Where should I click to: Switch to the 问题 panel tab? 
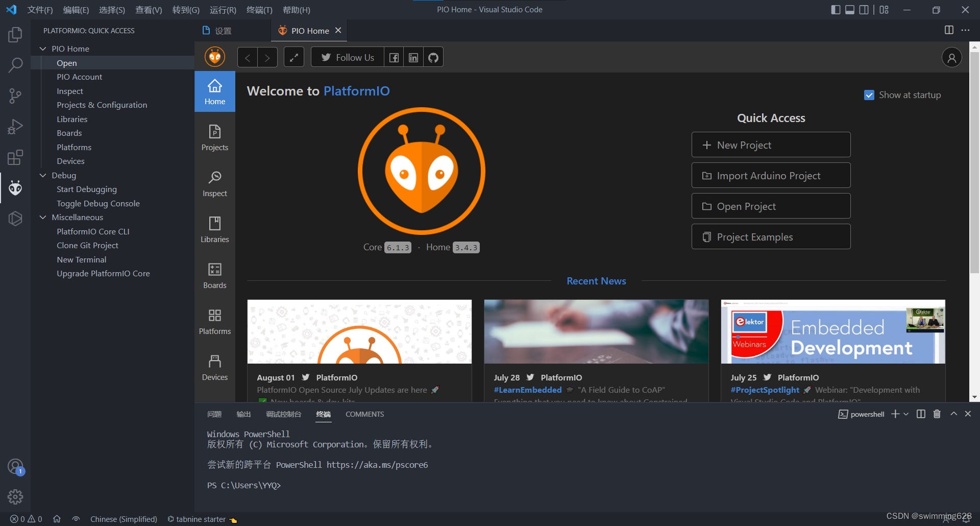coord(214,414)
